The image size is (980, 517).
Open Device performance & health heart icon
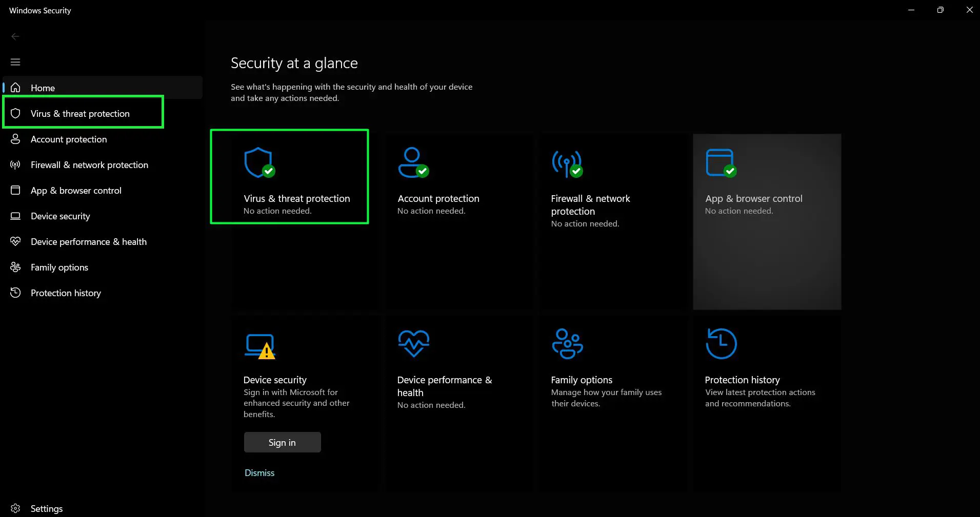[x=15, y=241]
